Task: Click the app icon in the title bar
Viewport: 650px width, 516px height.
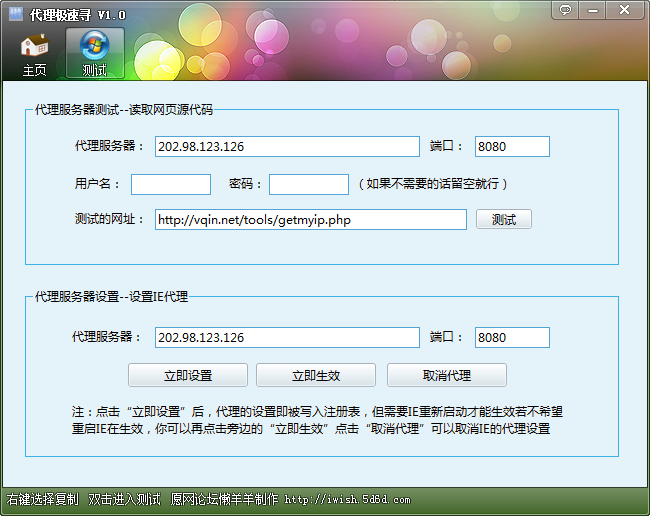Action: [15, 14]
